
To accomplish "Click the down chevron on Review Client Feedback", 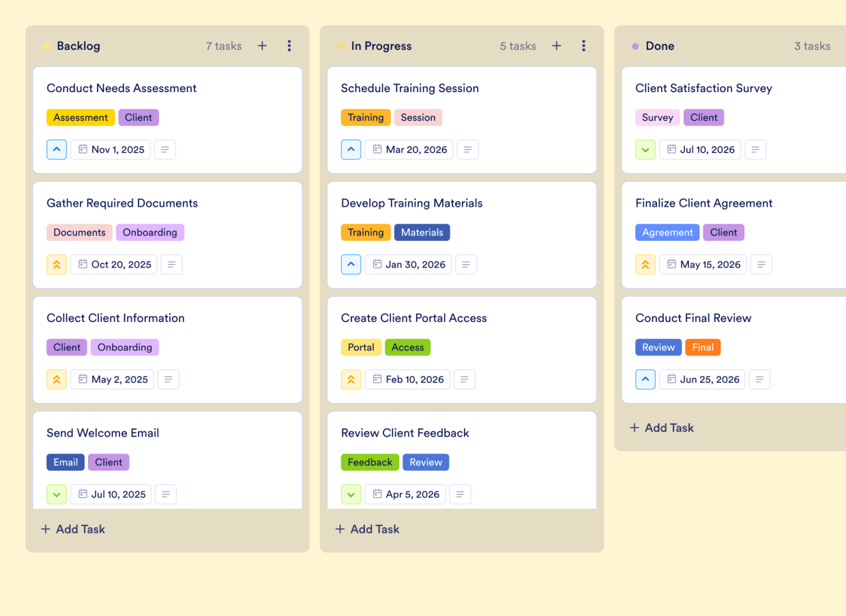I will point(351,494).
